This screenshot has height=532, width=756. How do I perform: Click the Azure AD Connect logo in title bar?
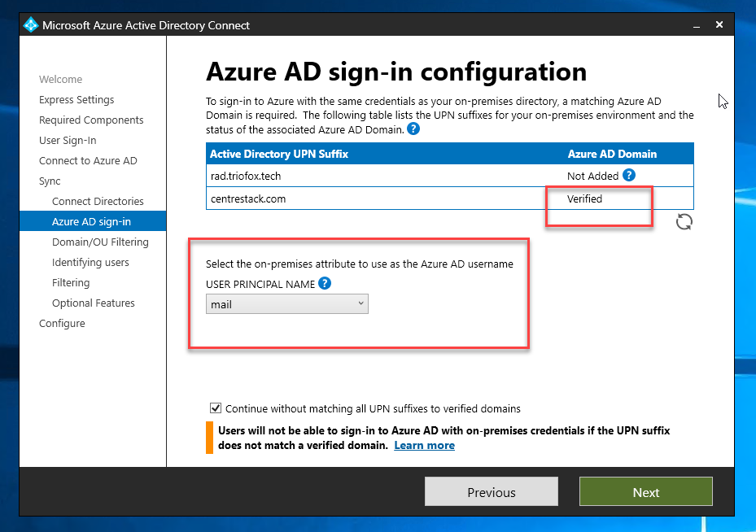(x=30, y=25)
